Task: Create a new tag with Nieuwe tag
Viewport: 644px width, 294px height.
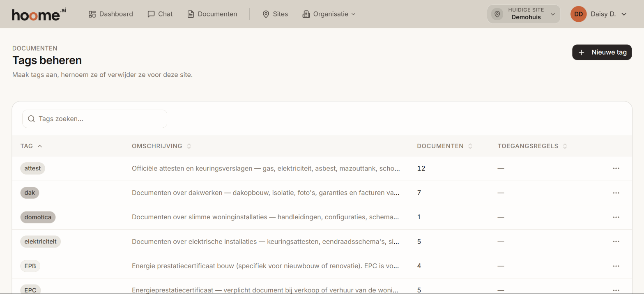Action: 602,52
